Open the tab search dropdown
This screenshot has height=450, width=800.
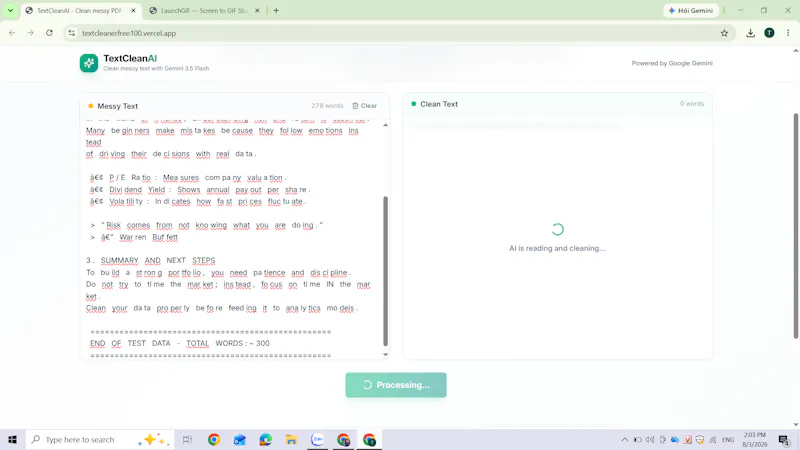click(10, 10)
